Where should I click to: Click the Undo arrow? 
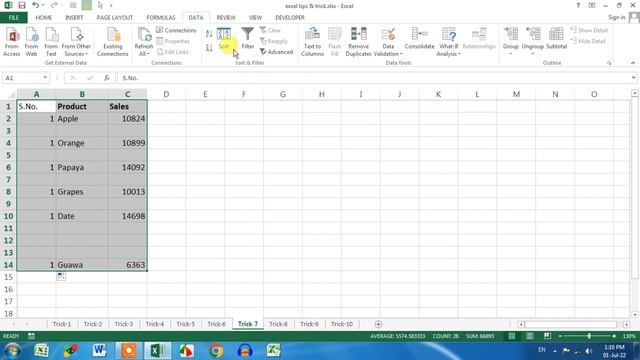click(x=36, y=5)
